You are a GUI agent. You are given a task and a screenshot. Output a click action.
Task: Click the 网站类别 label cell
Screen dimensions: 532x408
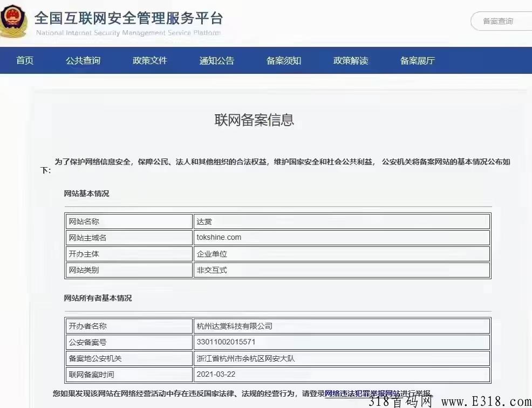coord(129,270)
